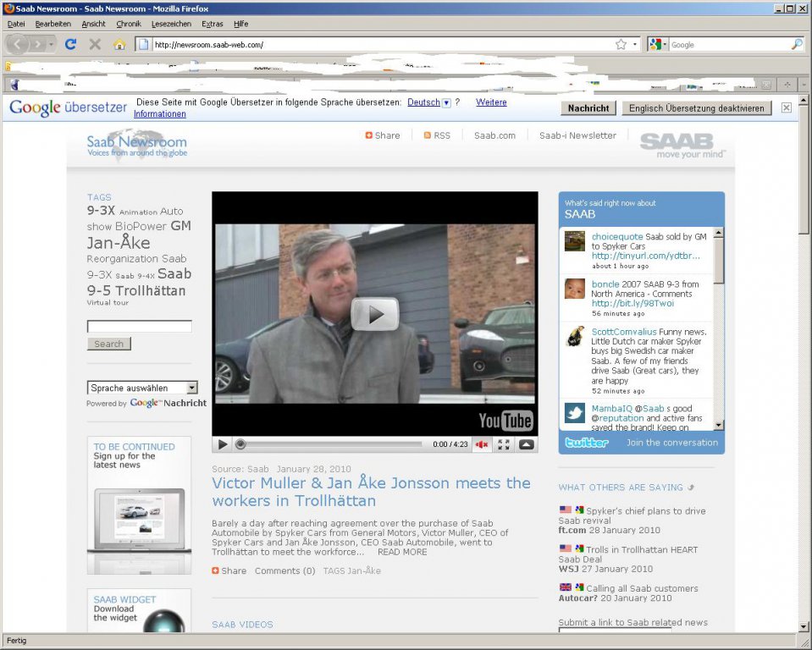
Task: Click the MambaIQ Twitter bird avatar
Action: point(575,413)
